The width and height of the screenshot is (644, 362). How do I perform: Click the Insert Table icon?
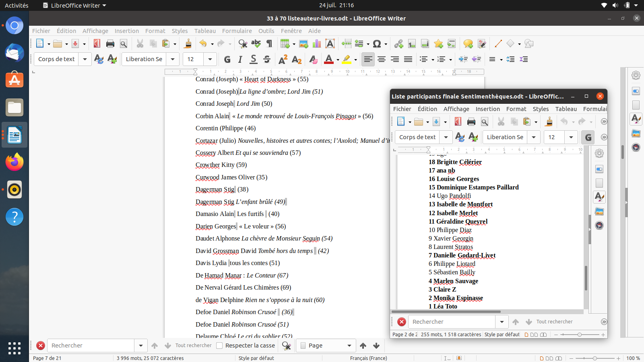coord(285,44)
